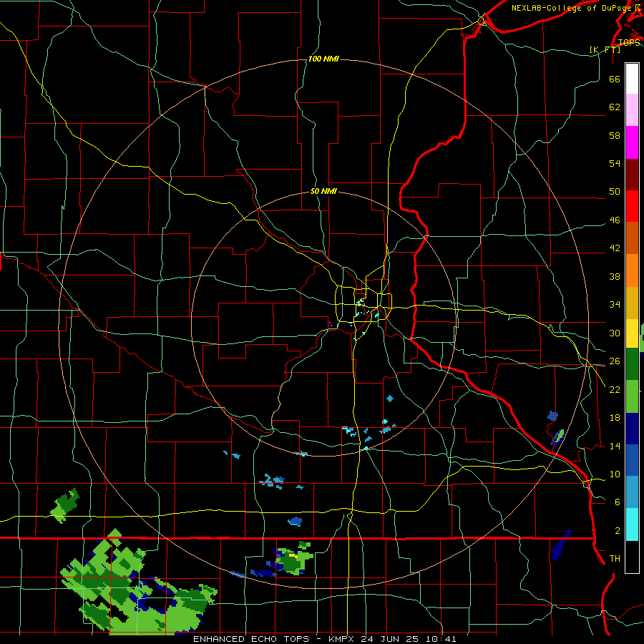Pick the bright orange legend swatch
Screen dimensions: 644x644
(632, 270)
